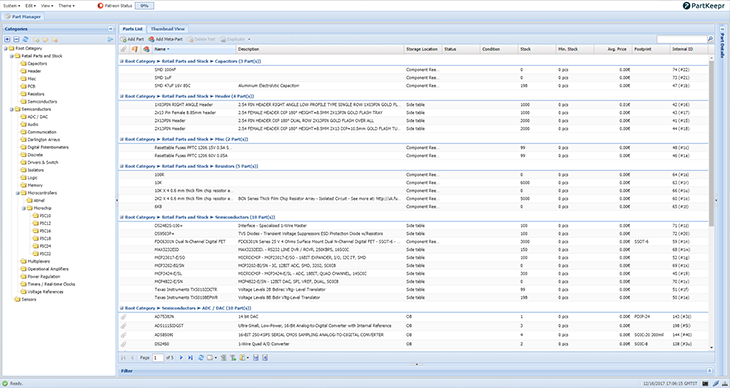
Task: Select the Capacitors category
Action: click(37, 63)
